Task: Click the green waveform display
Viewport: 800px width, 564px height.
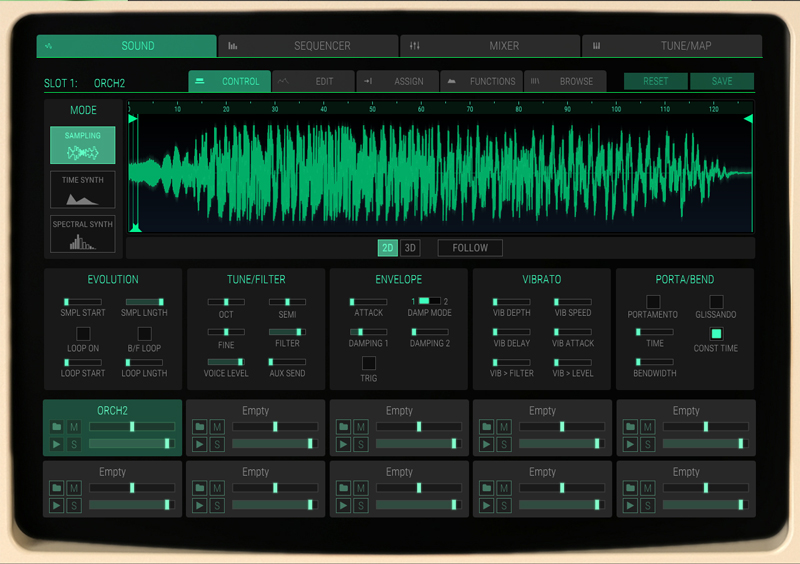Action: pos(440,173)
